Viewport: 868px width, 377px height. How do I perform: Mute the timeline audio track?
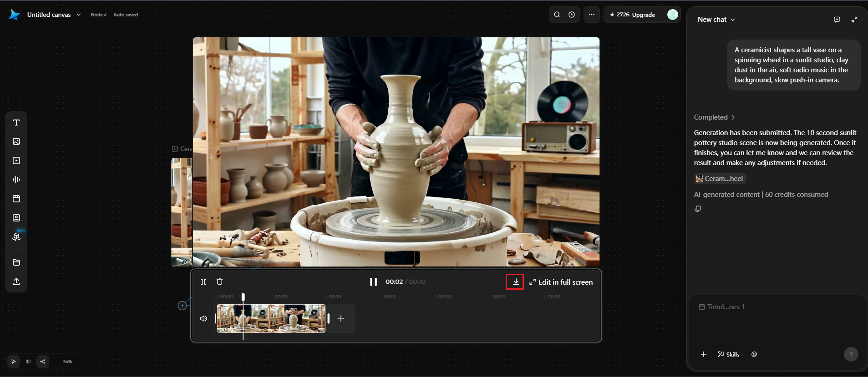(x=203, y=319)
